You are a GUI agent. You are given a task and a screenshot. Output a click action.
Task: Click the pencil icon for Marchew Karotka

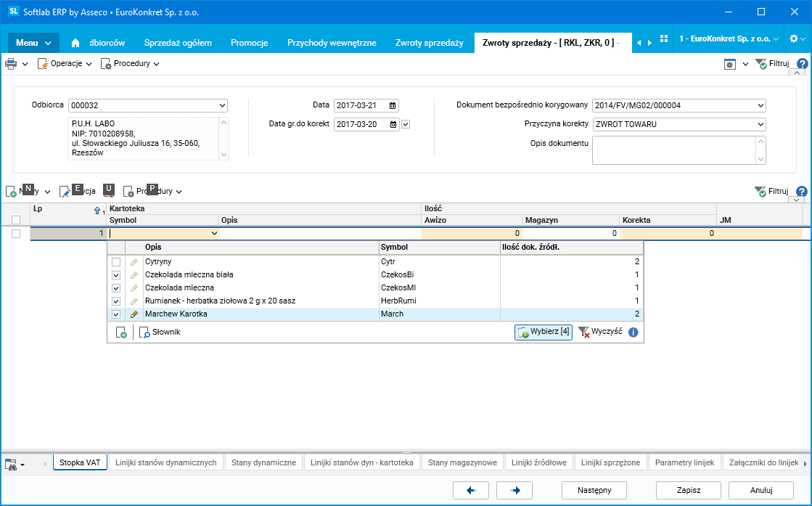[x=134, y=314]
